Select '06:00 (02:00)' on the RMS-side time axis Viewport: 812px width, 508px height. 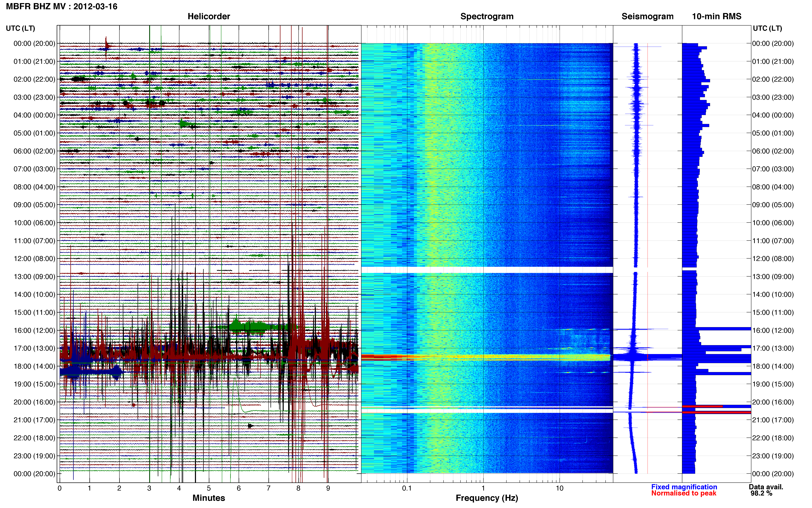(773, 151)
